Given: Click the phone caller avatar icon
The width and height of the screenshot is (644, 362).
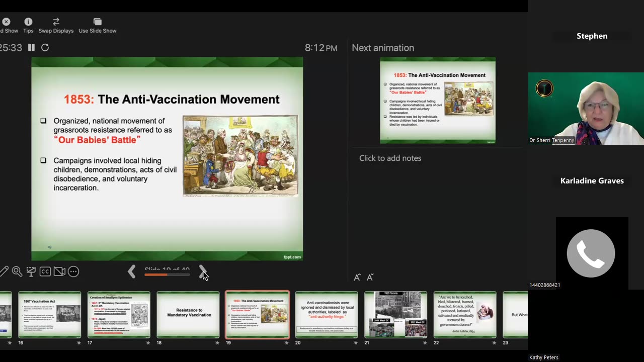Looking at the screenshot, I should point(591,253).
